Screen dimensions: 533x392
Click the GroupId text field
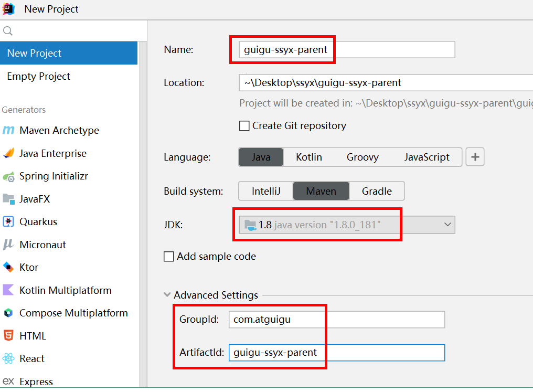coord(336,319)
